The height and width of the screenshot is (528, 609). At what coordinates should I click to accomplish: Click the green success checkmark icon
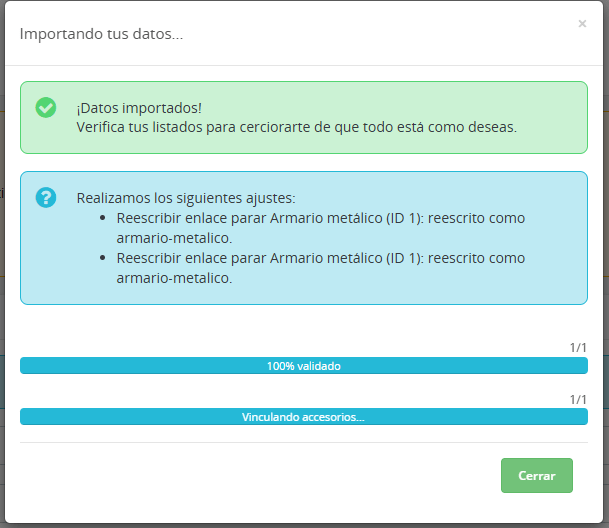(x=46, y=107)
